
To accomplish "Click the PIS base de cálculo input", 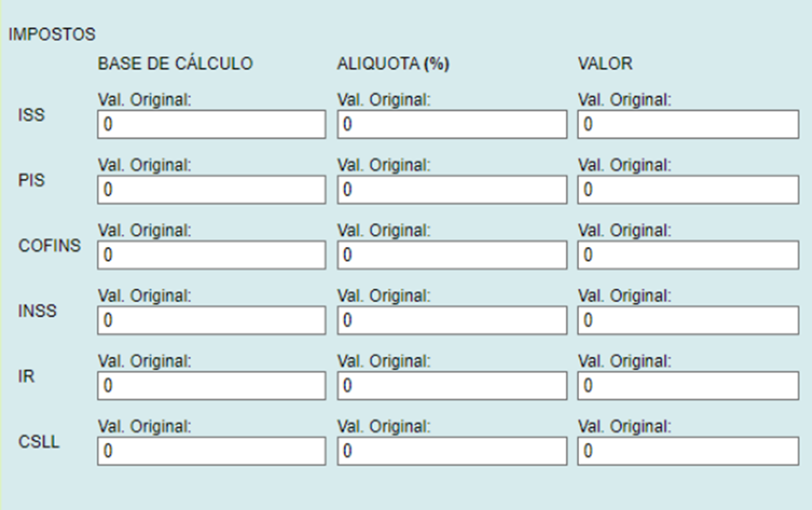I will (x=211, y=190).
